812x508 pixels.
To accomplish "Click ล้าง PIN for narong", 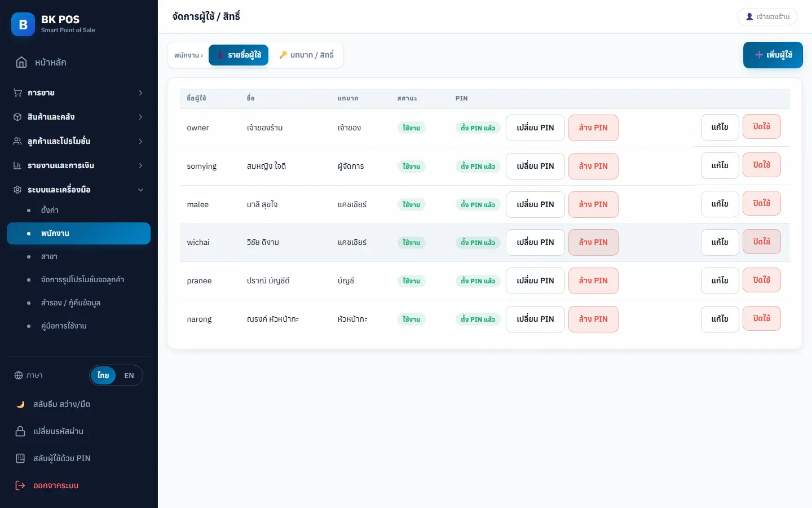I will click(x=593, y=319).
